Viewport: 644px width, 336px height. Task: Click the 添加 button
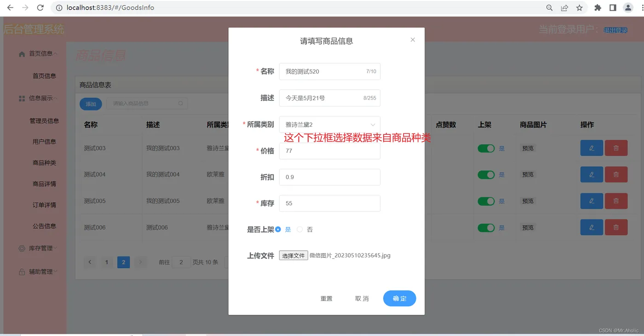click(91, 104)
